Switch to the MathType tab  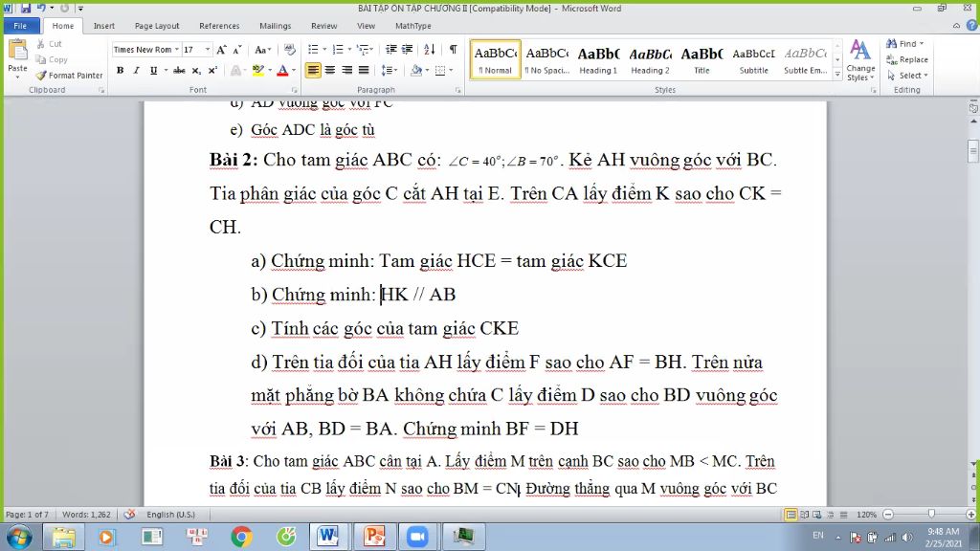pyautogui.click(x=413, y=26)
